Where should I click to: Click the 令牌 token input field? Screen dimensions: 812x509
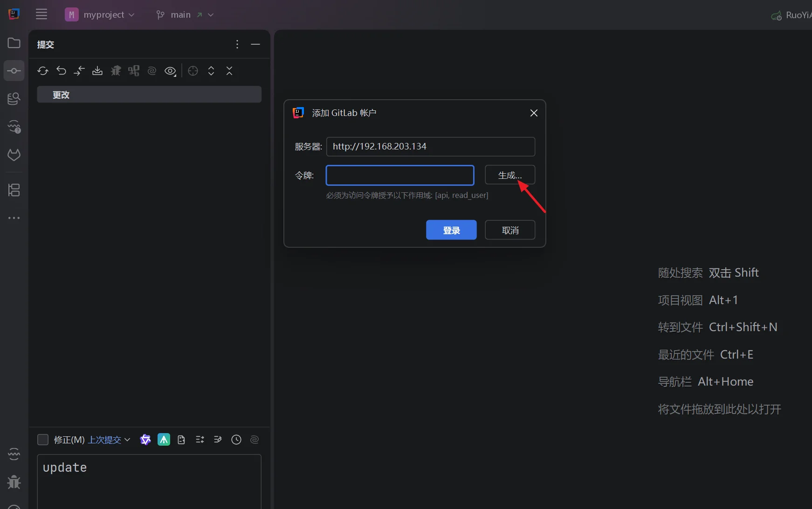click(x=400, y=175)
